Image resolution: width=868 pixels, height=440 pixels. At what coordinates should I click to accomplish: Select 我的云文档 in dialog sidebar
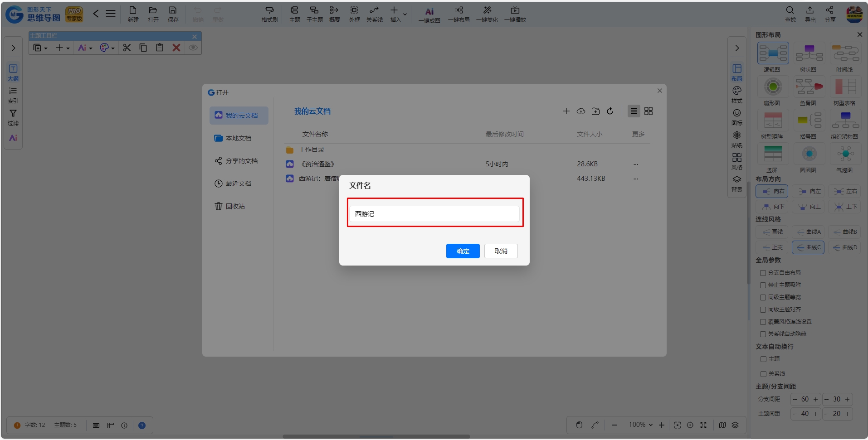point(239,116)
